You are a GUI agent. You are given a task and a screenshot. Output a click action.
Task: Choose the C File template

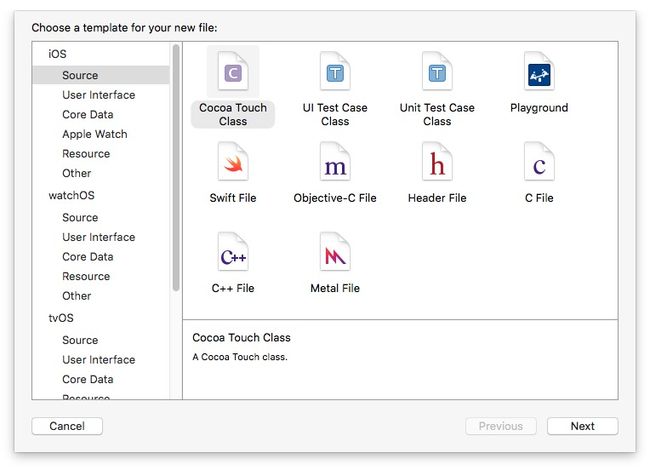[x=539, y=162]
